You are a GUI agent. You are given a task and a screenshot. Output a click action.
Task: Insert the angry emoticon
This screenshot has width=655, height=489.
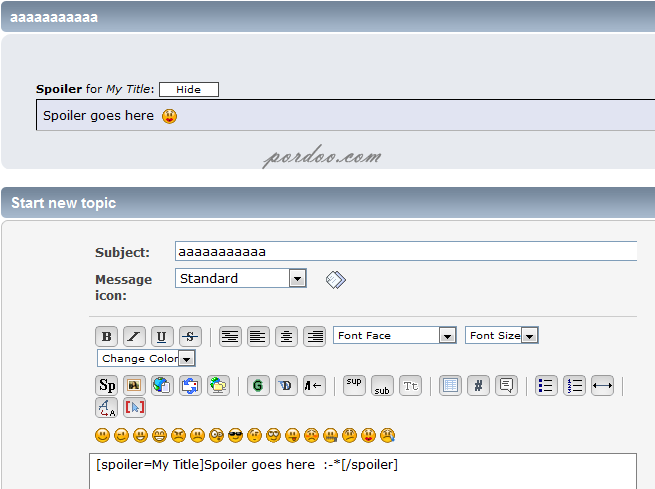tap(178, 436)
